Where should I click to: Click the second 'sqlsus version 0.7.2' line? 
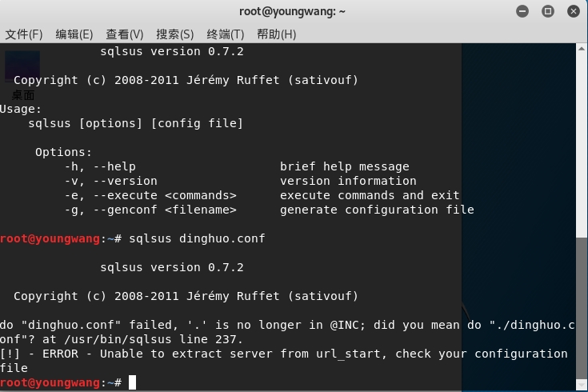[172, 267]
